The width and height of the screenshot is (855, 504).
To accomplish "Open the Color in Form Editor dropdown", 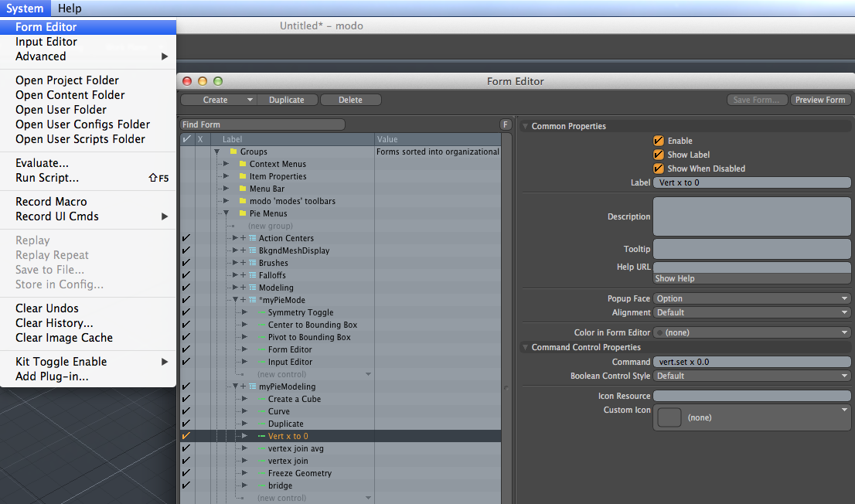I will point(752,332).
